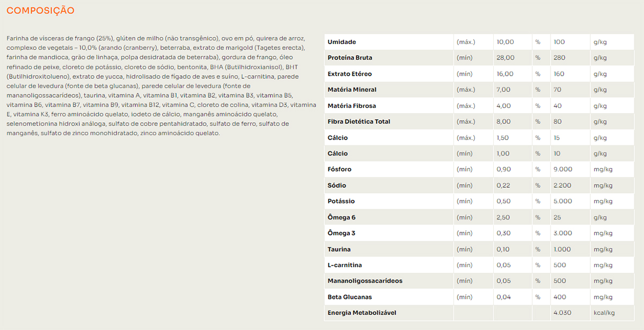The image size is (644, 330).
Task: Click the Energia Metabolizável row label
Action: click(362, 313)
